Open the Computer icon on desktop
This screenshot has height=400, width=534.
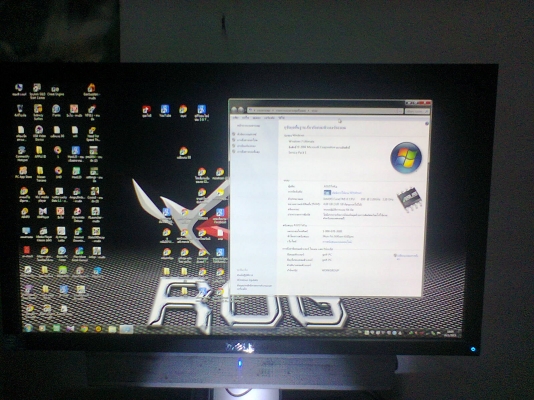[x=26, y=233]
